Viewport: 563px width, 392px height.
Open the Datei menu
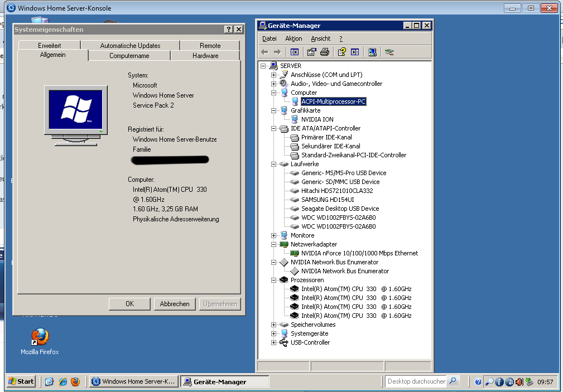pos(270,39)
